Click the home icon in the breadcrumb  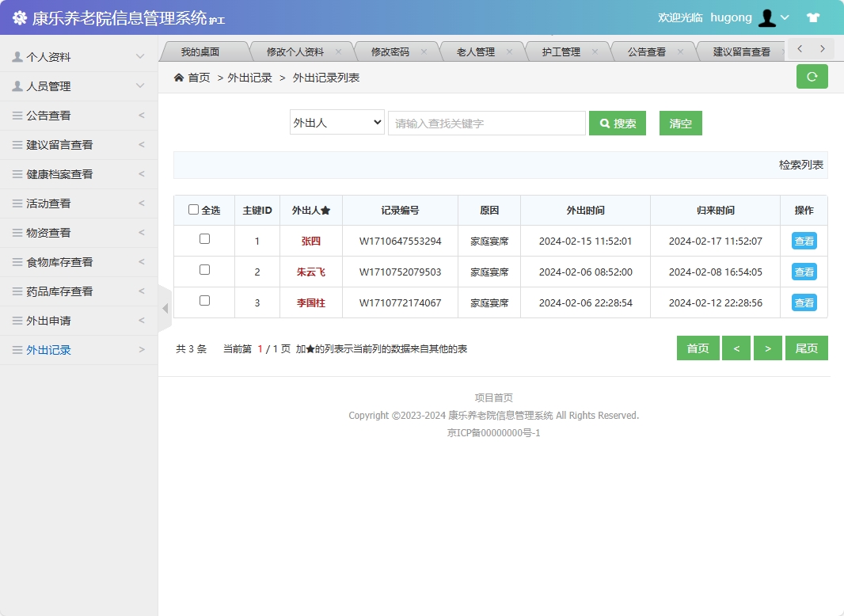click(x=180, y=78)
